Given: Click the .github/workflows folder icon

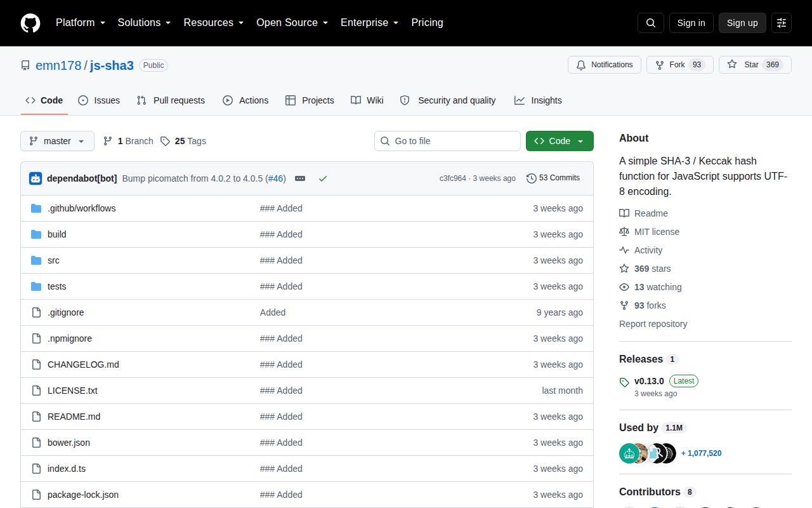Looking at the screenshot, I should click(x=36, y=208).
